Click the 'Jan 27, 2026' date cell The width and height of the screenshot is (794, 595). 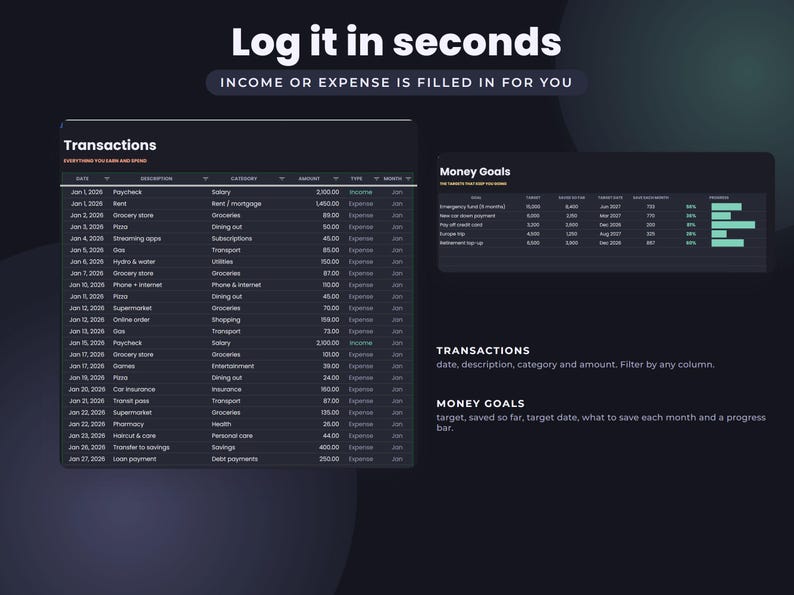click(87, 459)
